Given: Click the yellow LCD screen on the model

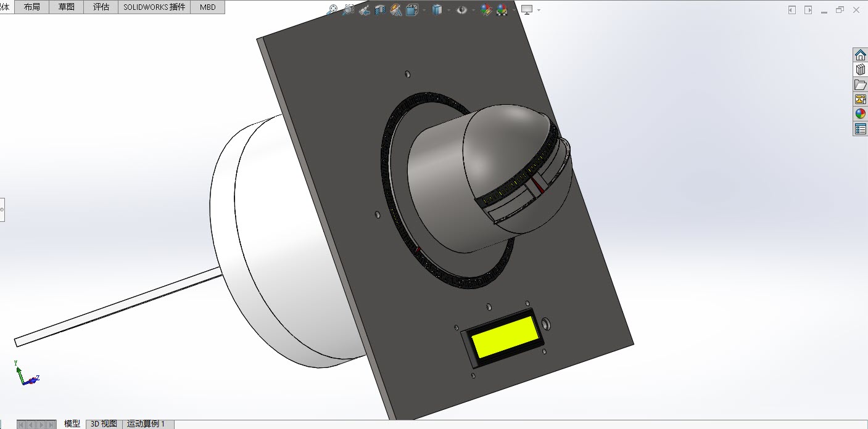Looking at the screenshot, I should pos(503,337).
